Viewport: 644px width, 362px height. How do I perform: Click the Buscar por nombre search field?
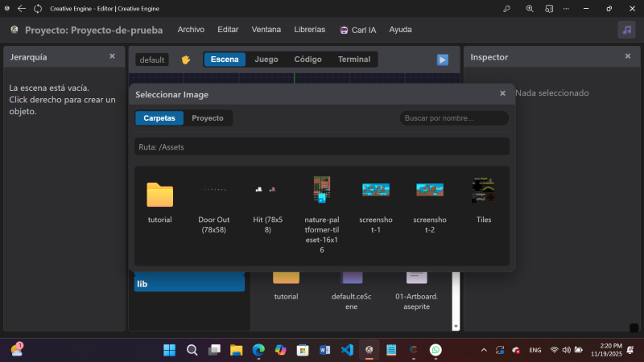point(454,118)
